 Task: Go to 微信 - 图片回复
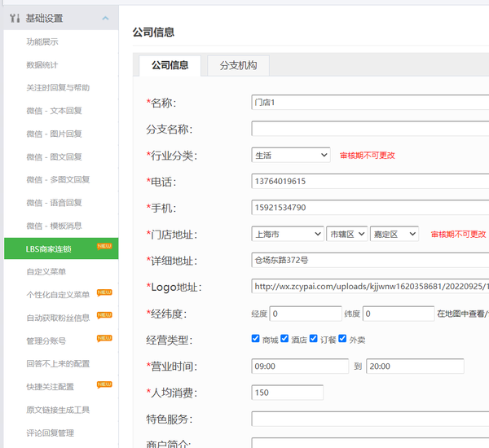click(x=55, y=134)
